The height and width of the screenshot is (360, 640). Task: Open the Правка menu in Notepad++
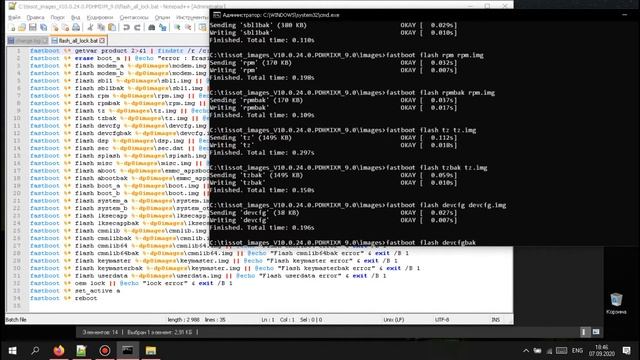click(x=36, y=18)
